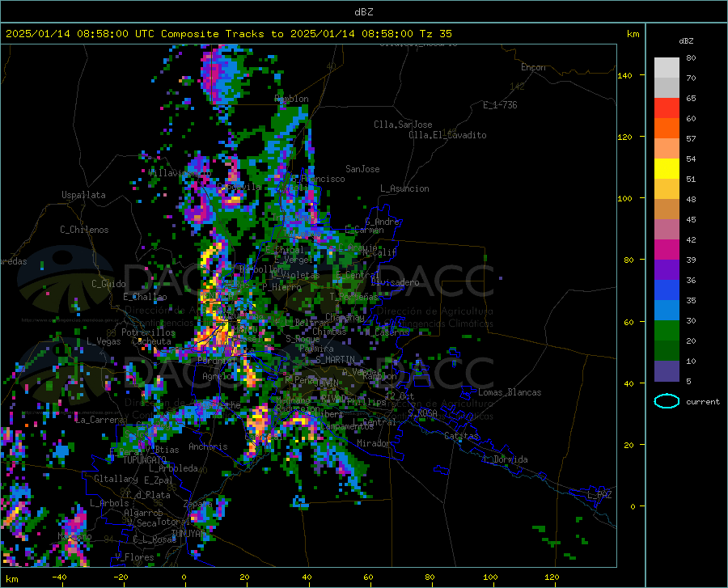Viewport: 728px width, 588px height.
Task: Click the yellow 51 dBZ legend swatch
Action: click(667, 169)
